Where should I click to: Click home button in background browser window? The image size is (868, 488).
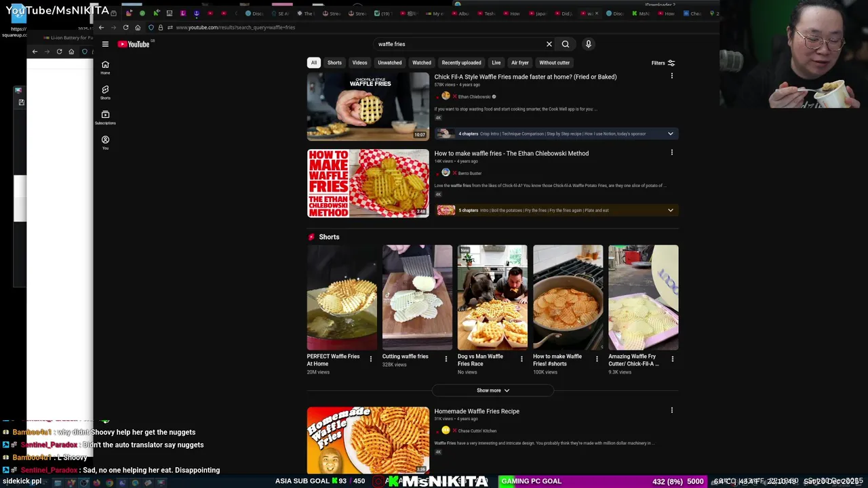71,52
